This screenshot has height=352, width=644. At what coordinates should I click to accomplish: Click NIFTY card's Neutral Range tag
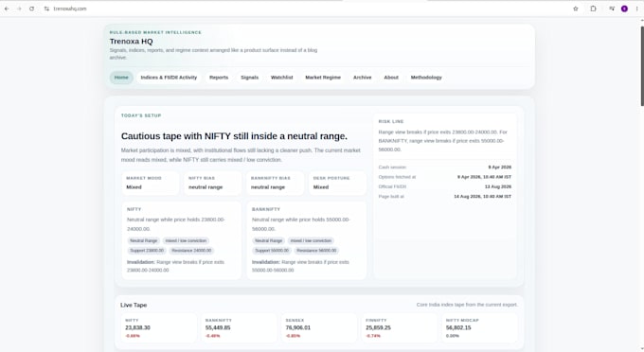coord(144,241)
